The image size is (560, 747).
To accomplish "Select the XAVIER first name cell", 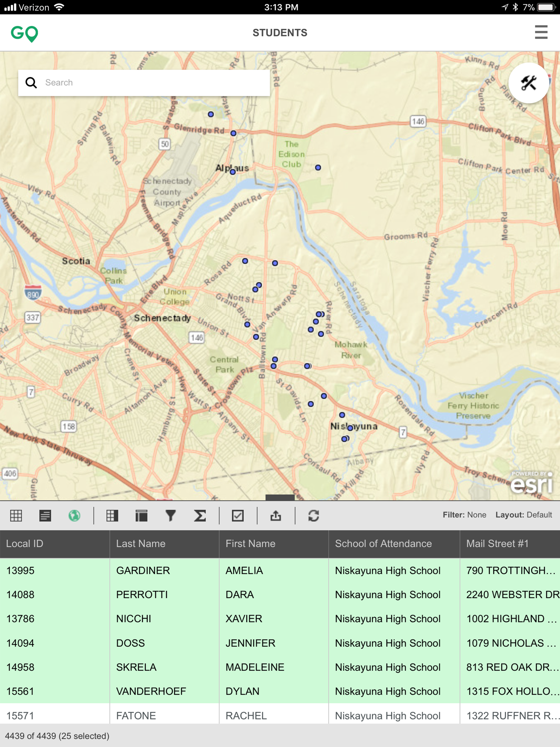I will (x=274, y=619).
